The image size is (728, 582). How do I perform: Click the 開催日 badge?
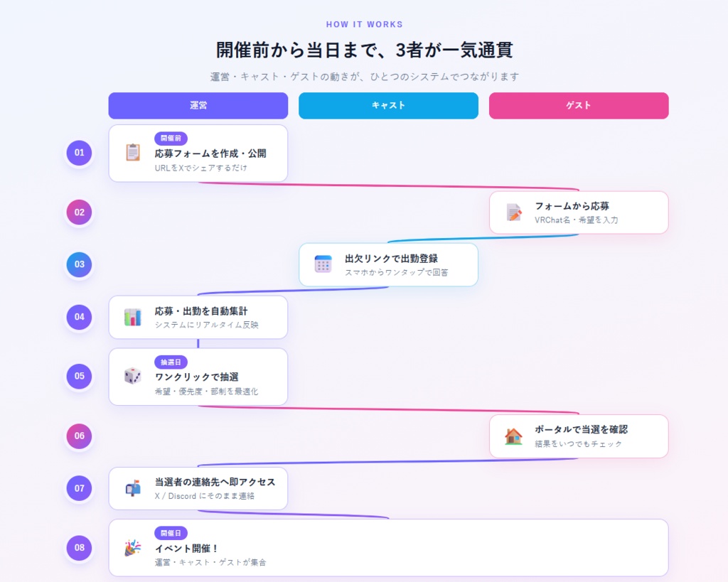pos(171,533)
